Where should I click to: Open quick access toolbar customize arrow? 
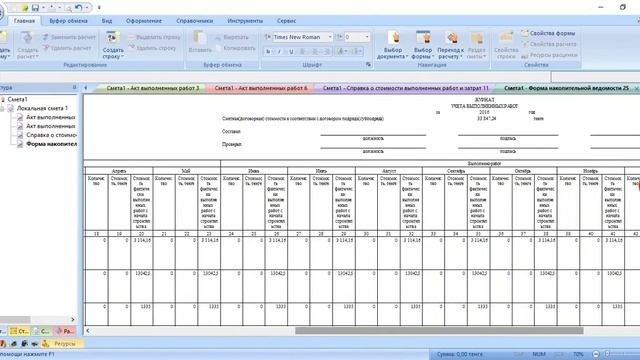[x=99, y=8]
